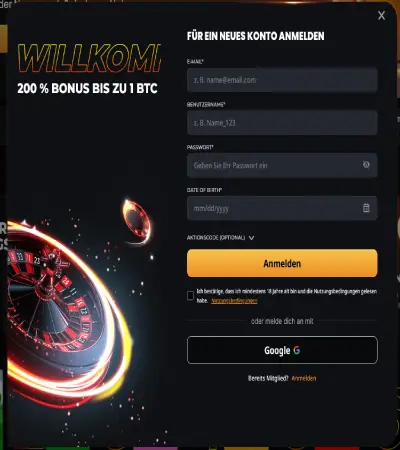The height and width of the screenshot is (450, 400).
Task: Click the Anmelden link beside Bereits Mitglied
Action: (304, 378)
